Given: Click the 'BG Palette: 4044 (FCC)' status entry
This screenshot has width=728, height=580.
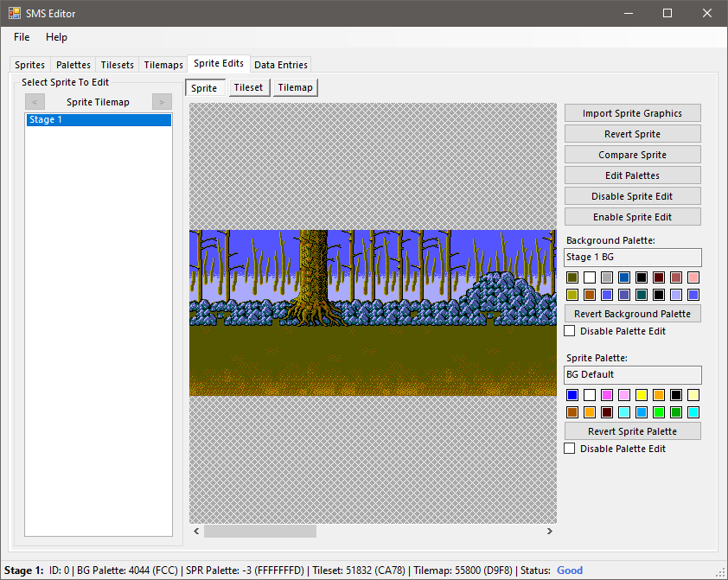Looking at the screenshot, I should 127,570.
